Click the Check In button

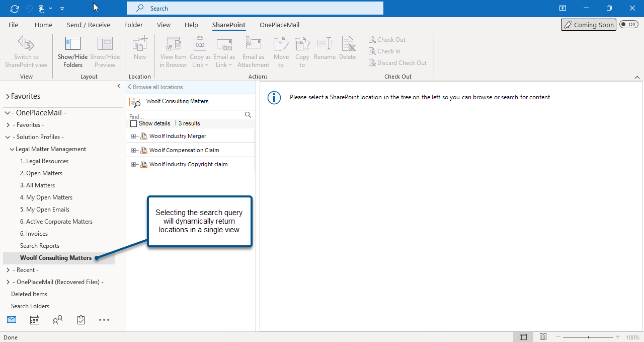point(384,51)
